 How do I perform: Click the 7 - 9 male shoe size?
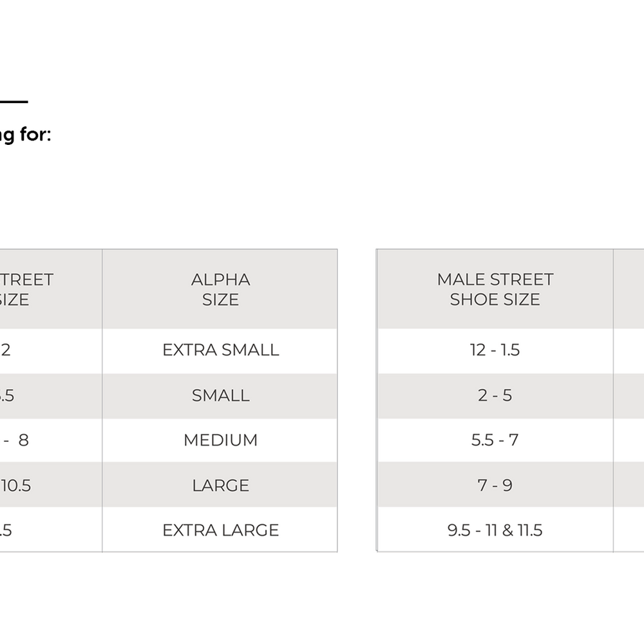495,485
